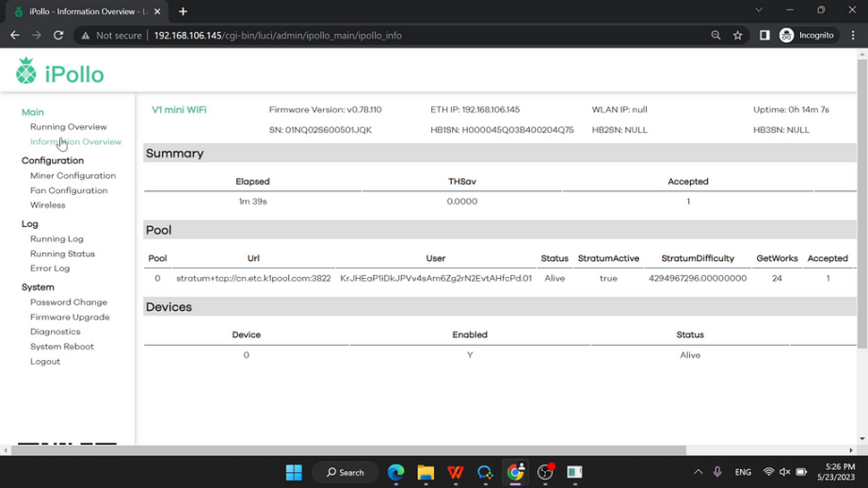The height and width of the screenshot is (488, 868).
Task: Open the Windows Start menu
Action: click(x=294, y=473)
